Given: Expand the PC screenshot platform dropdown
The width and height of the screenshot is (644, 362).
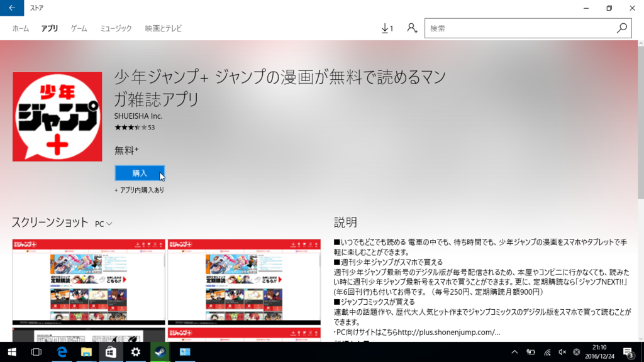Looking at the screenshot, I should point(104,224).
